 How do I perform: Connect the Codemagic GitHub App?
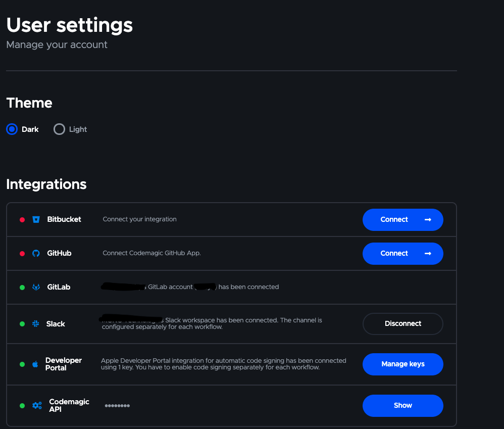[402, 254]
